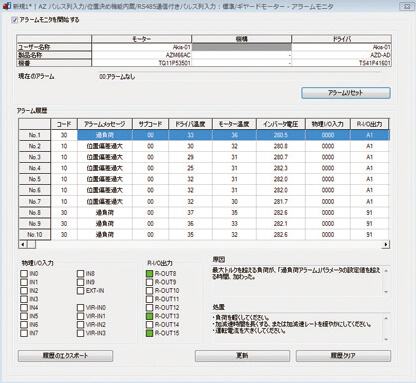Click the application icon in the title bar
The image size is (416, 383).
[x=6, y=6]
